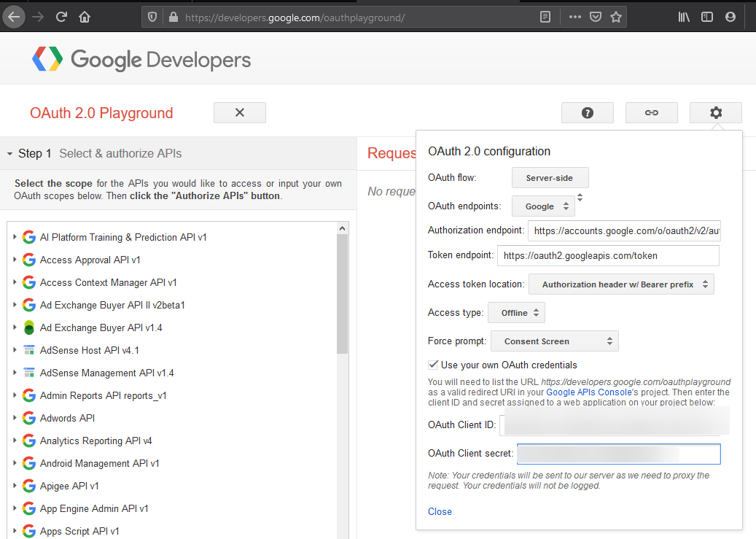This screenshot has width=756, height=539.
Task: Expand Apps Script API v1 arrow
Action: [x=15, y=531]
